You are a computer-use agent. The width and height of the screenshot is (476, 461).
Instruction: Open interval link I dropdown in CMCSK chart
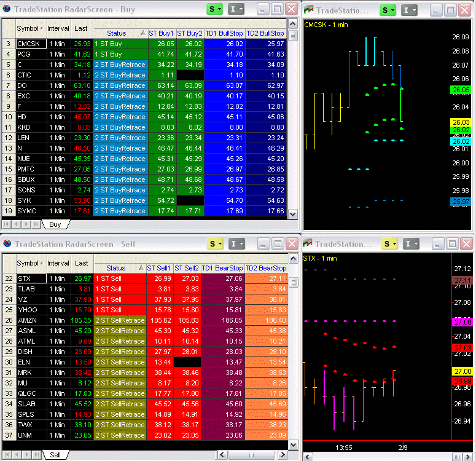409,10
